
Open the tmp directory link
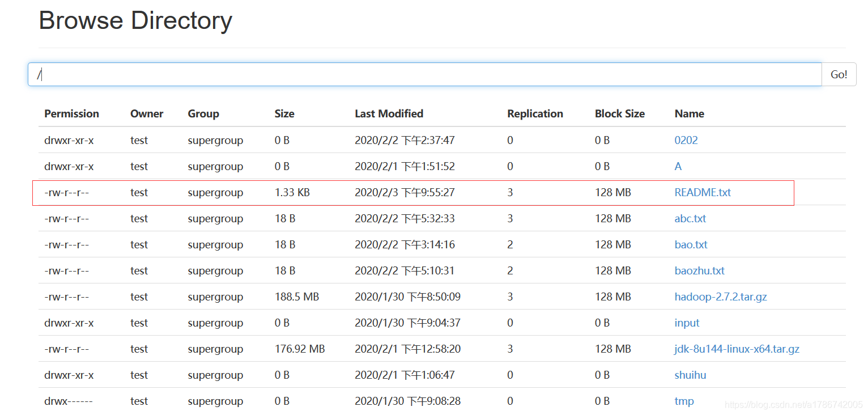684,401
